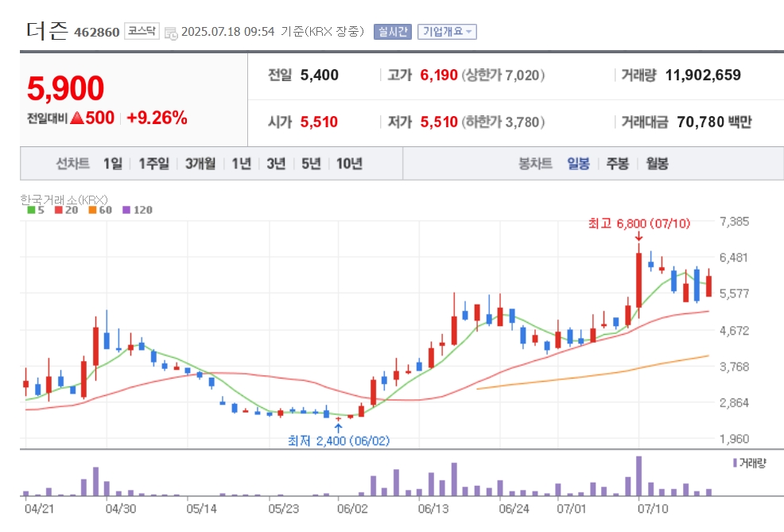Toggle the 실시간 realtime button
Screen dimensions: 784x532
393,32
